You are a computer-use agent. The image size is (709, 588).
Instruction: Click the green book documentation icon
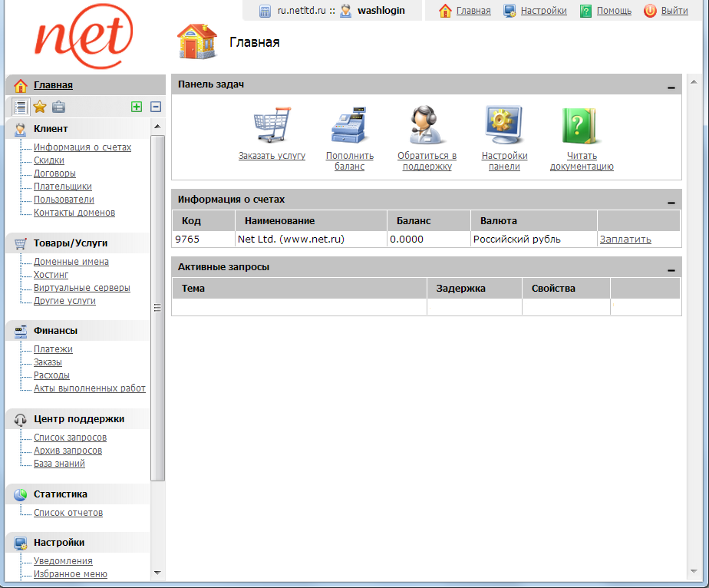[x=581, y=125]
